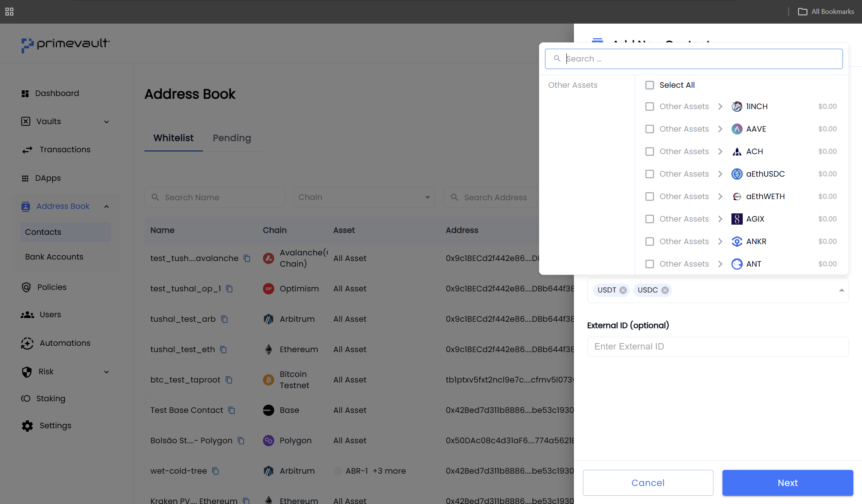The width and height of the screenshot is (862, 504).
Task: Check the 1INCH asset checkbox
Action: coord(650,106)
